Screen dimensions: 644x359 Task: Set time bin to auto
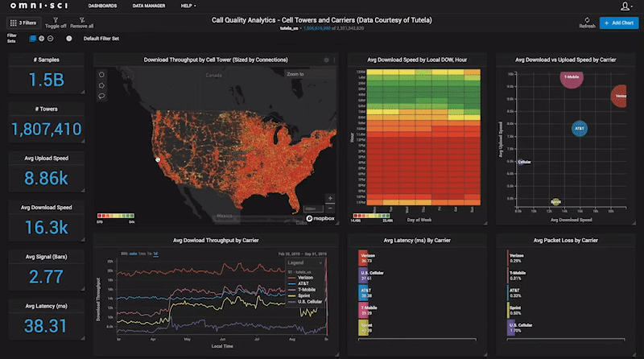pyautogui.click(x=133, y=254)
